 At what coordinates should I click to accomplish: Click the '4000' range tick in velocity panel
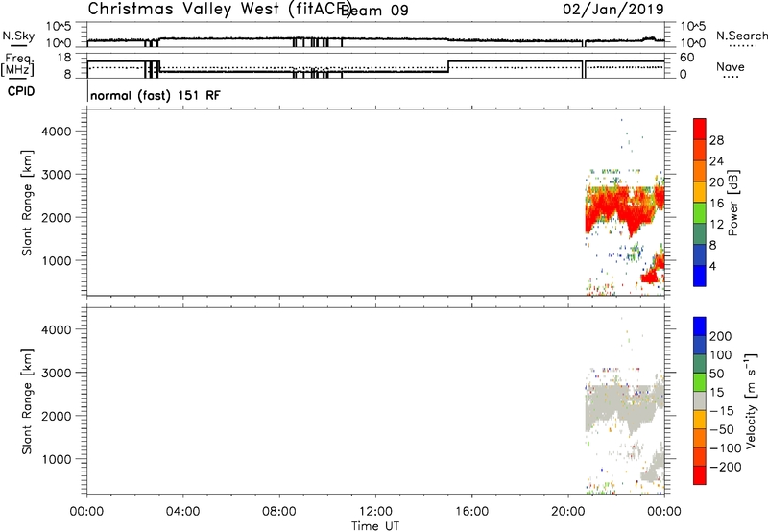click(x=57, y=329)
